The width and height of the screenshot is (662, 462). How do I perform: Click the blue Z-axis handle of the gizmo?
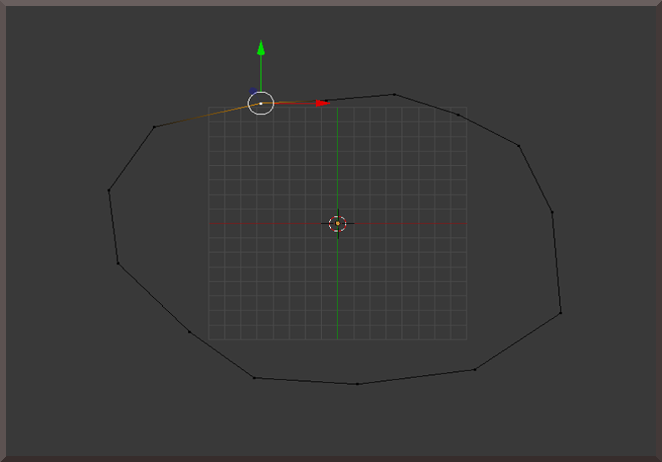coord(253,93)
